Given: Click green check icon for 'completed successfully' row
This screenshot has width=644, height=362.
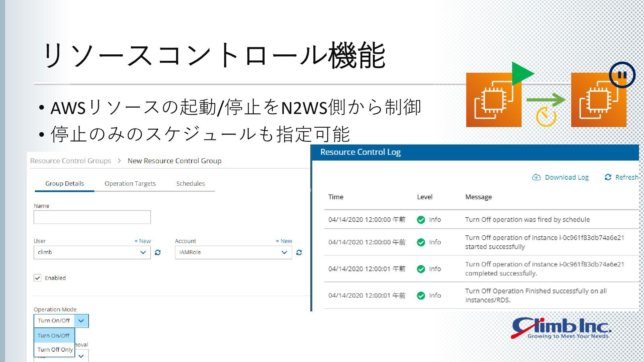Looking at the screenshot, I should [421, 269].
